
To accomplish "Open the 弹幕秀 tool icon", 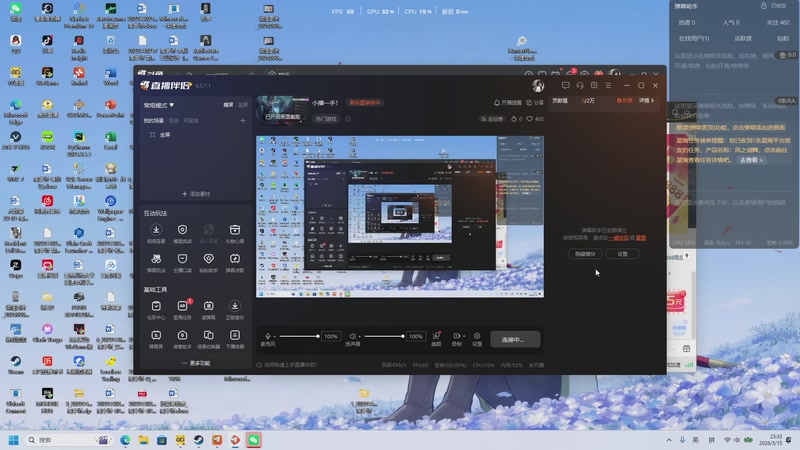I will [156, 335].
